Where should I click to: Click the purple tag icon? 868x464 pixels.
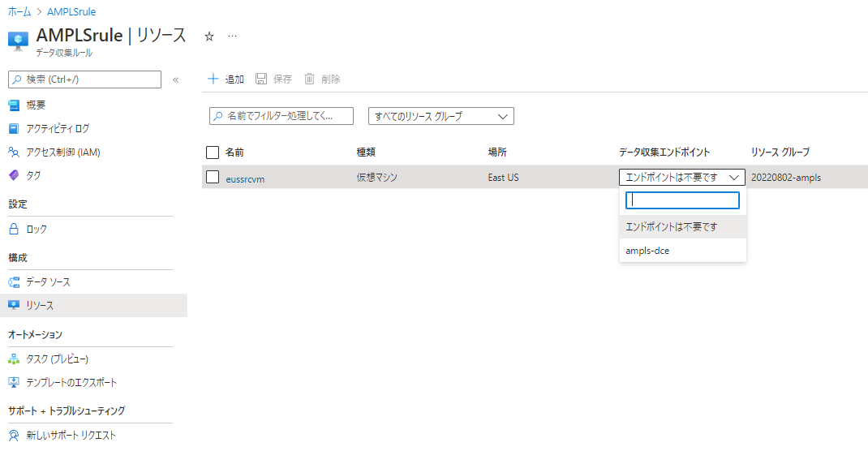click(14, 175)
